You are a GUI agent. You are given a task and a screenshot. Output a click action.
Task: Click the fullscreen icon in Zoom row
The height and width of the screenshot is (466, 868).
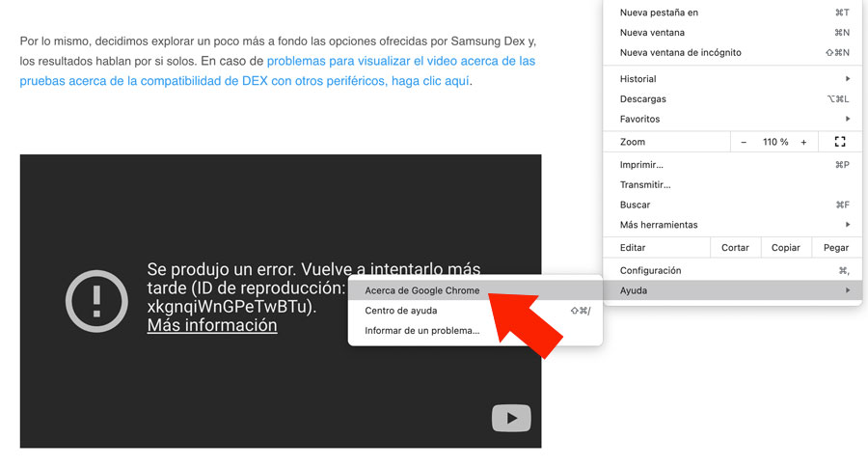pyautogui.click(x=840, y=142)
